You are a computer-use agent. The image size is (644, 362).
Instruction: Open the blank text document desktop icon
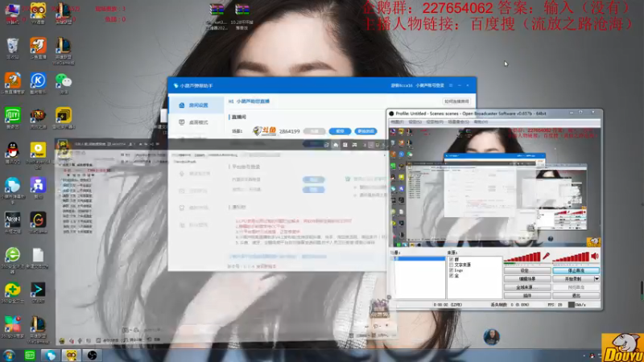click(38, 256)
